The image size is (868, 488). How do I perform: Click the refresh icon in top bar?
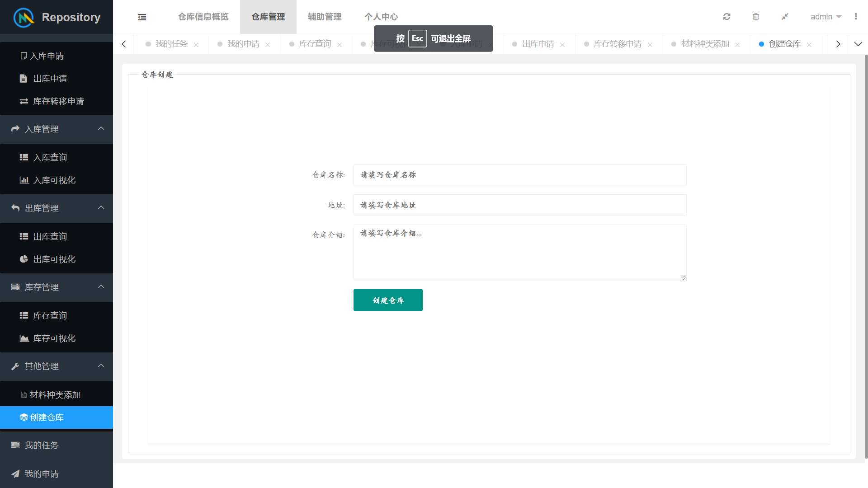pos(726,17)
